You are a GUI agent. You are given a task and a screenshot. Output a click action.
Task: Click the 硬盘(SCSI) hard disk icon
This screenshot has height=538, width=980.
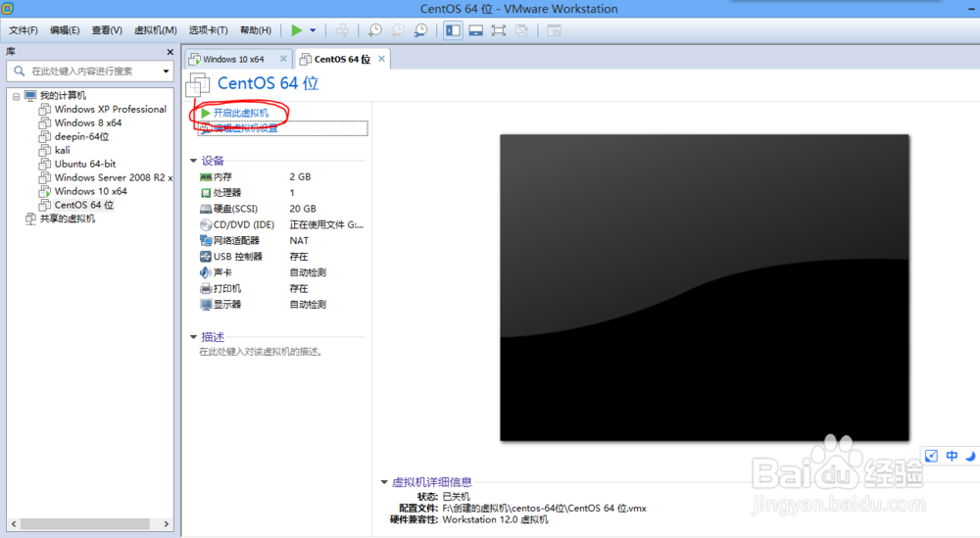tap(206, 209)
